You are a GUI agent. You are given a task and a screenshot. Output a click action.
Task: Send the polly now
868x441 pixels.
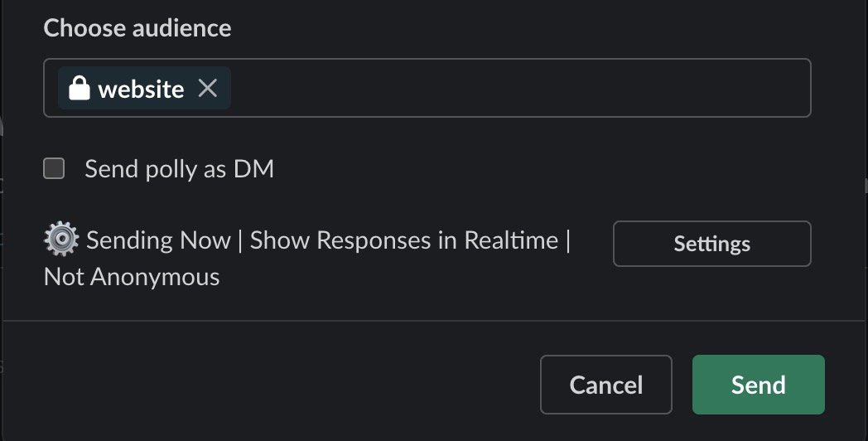pos(758,385)
